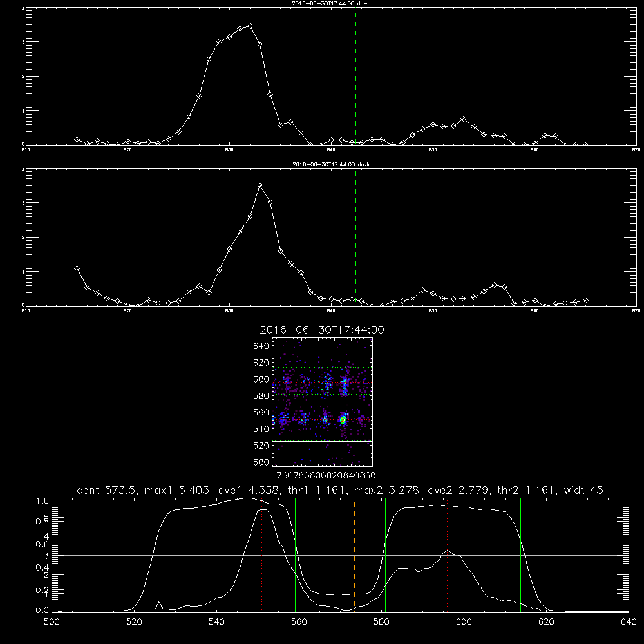
Task: Click the "870" x-axis label under the dusk plot
Action: pos(636,311)
